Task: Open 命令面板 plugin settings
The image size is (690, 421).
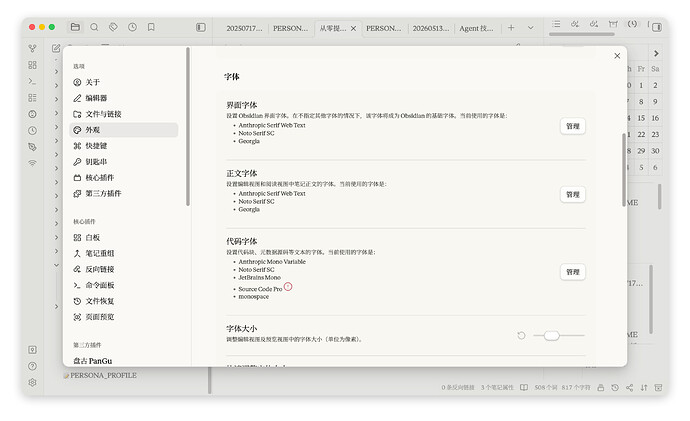Action: [124, 285]
